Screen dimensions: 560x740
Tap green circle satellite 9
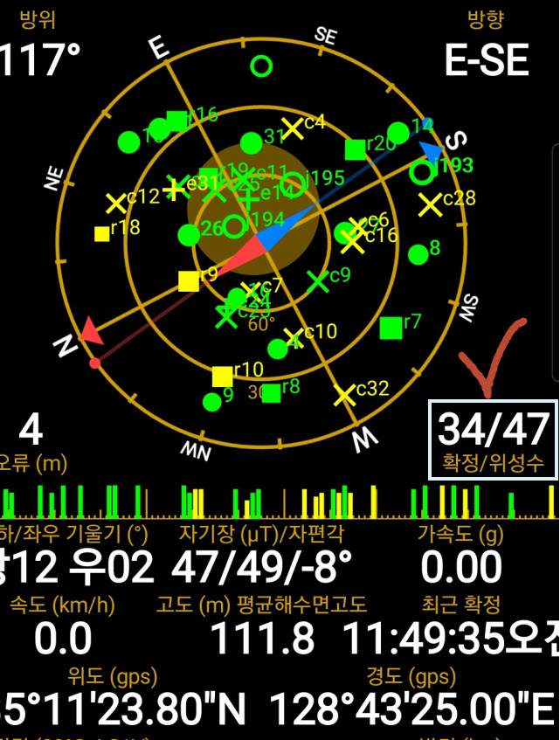(x=211, y=402)
